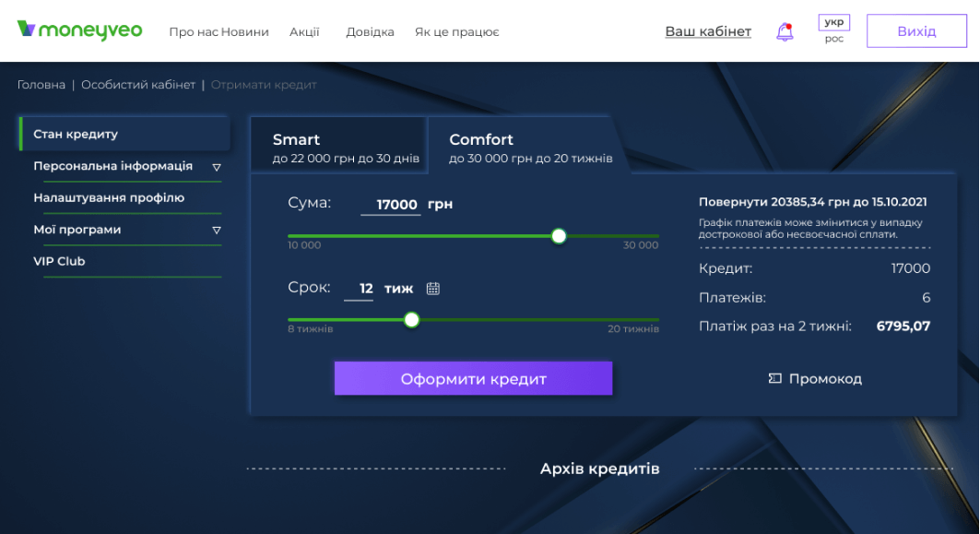Click the Срок input field showing 12

[359, 289]
